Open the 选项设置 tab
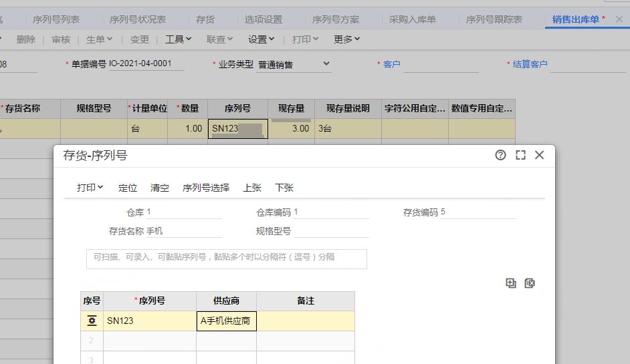This screenshot has width=630, height=364. coord(264,19)
